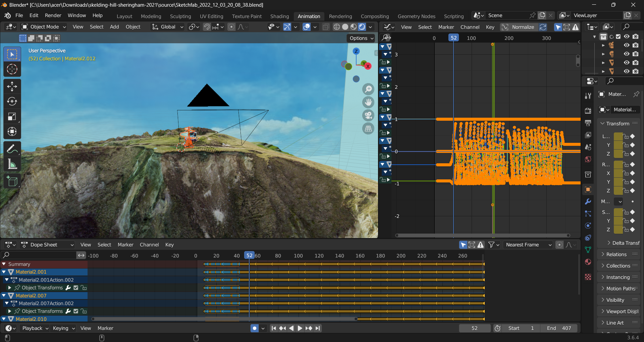This screenshot has height=342, width=644.
Task: Select the Transform tool
Action: [12, 131]
